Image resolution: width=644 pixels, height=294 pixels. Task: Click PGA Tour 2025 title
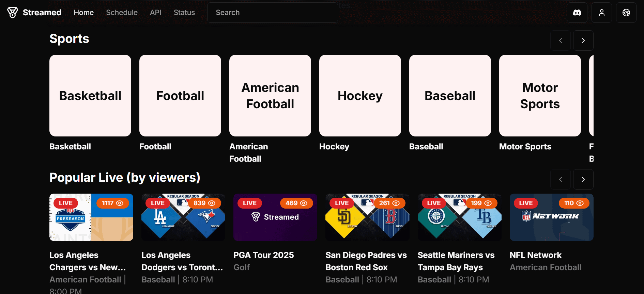coord(264,255)
